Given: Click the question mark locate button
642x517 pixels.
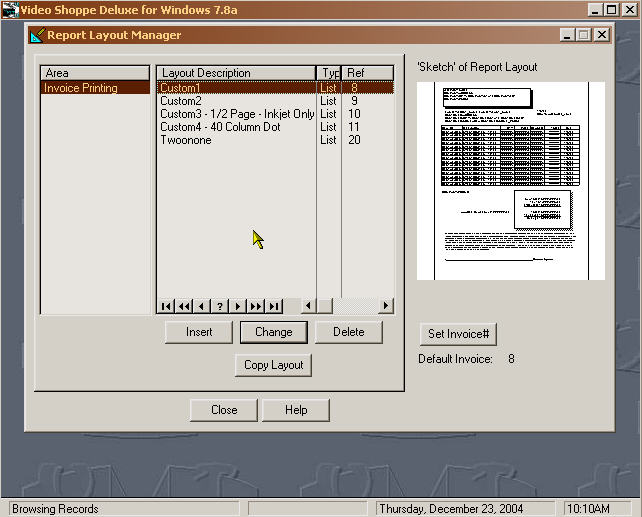Looking at the screenshot, I should (220, 306).
